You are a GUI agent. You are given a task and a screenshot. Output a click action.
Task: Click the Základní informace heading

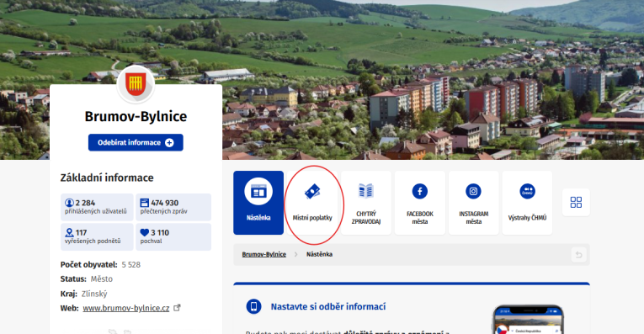107,178
